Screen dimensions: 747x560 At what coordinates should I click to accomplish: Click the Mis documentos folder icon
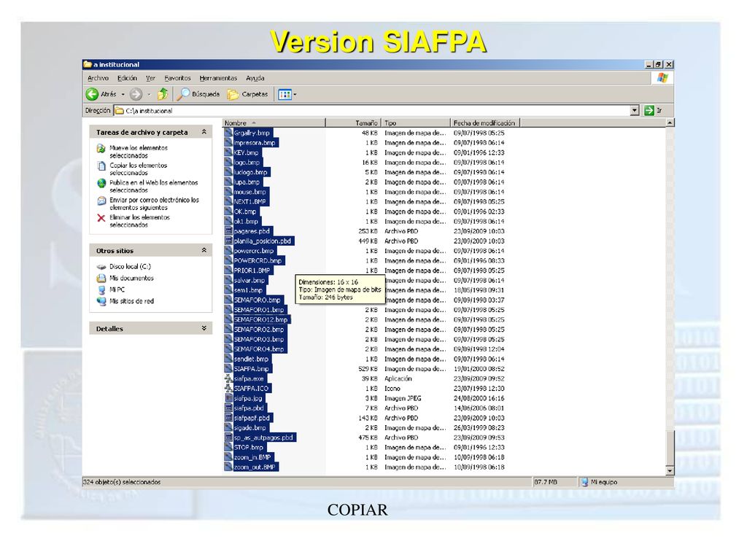tap(101, 278)
